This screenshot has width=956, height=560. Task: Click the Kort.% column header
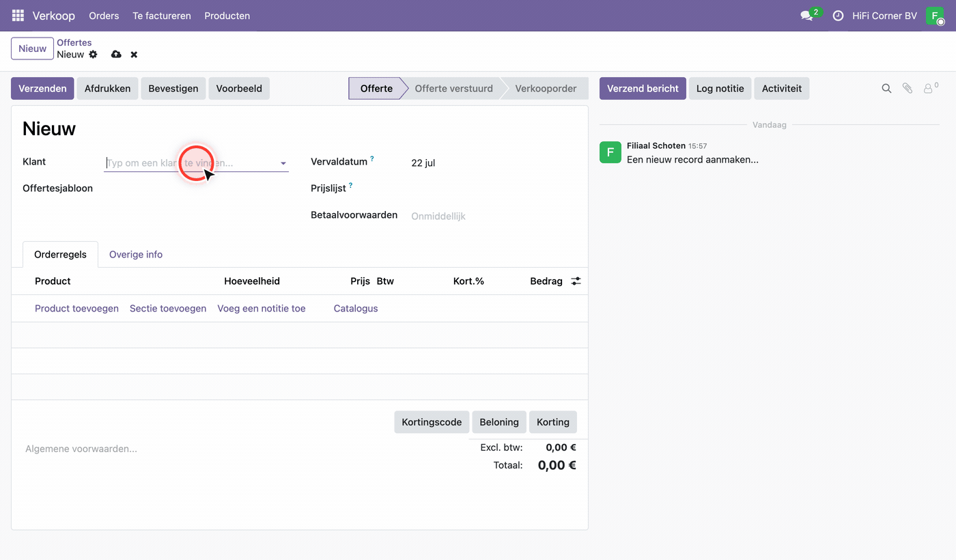(468, 281)
